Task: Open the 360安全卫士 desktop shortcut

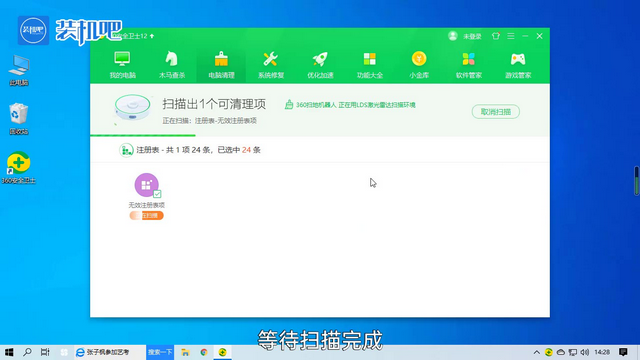Action: click(x=19, y=167)
